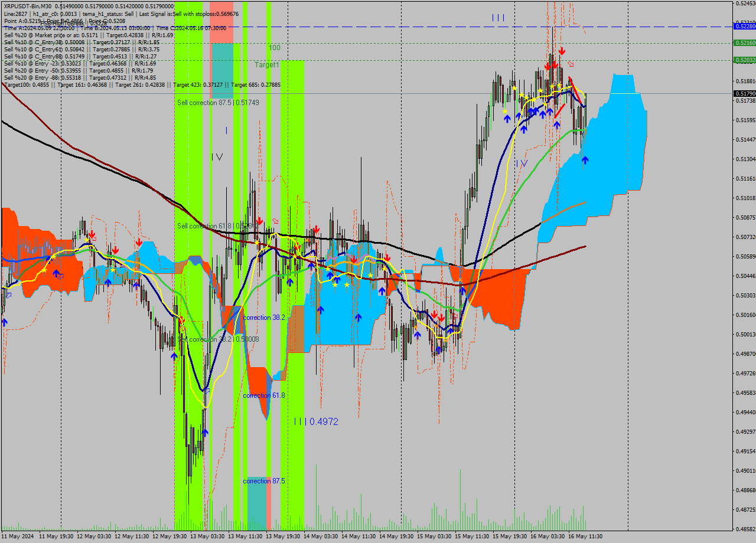This screenshot has height=543, width=756.
Task: Click the blue up arrow under latest candle
Action: pyautogui.click(x=585, y=159)
